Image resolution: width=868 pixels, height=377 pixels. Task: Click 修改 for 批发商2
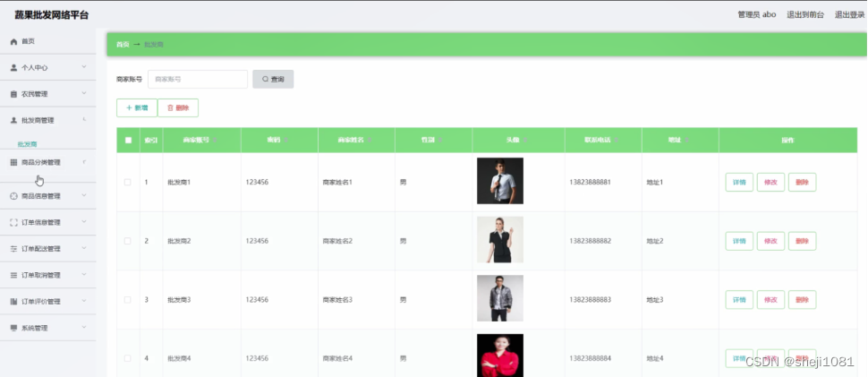(x=770, y=241)
